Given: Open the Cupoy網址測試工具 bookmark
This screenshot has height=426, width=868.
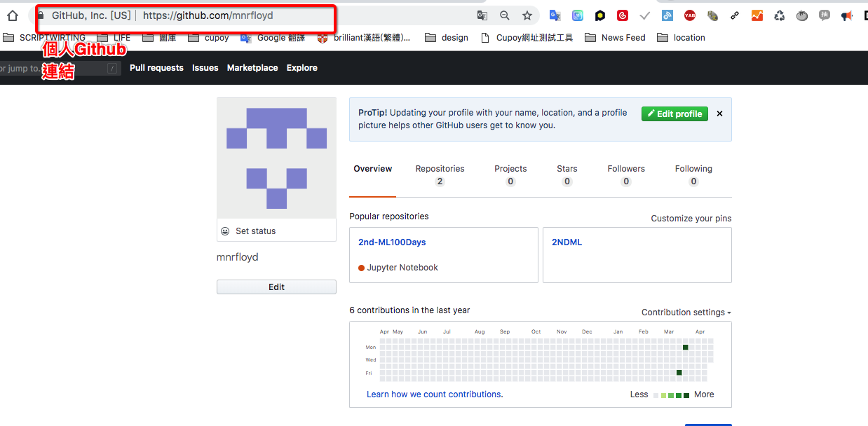Looking at the screenshot, I should 527,38.
